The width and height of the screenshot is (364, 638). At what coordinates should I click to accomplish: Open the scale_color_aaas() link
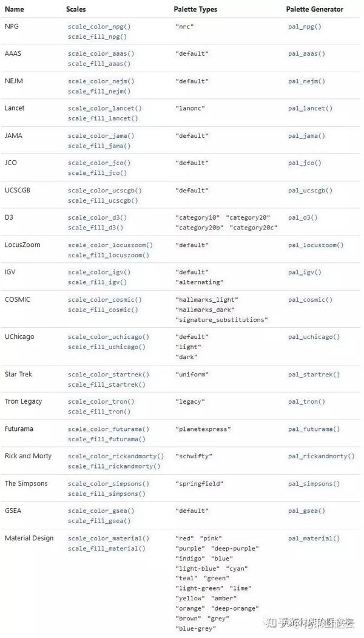pyautogui.click(x=101, y=54)
